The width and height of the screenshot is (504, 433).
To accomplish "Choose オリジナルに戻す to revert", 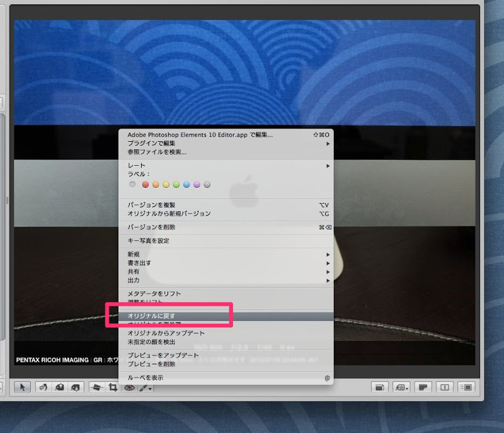I will [x=226, y=316].
